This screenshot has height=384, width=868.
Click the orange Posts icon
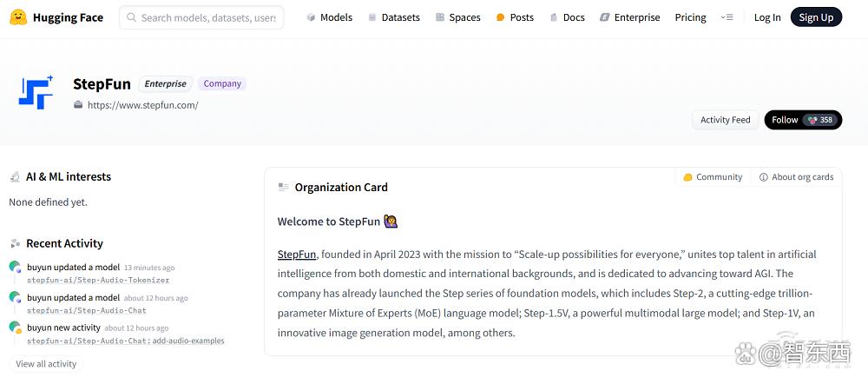click(501, 17)
